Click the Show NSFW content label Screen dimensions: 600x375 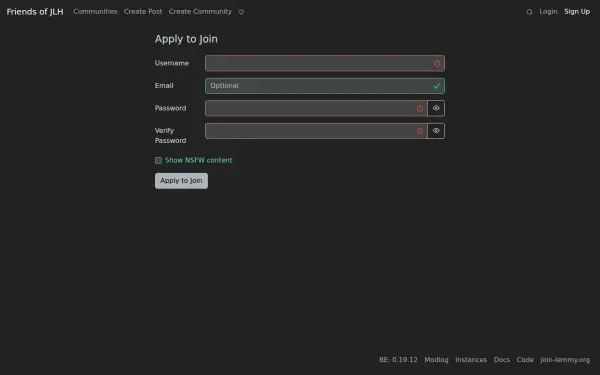[199, 160]
